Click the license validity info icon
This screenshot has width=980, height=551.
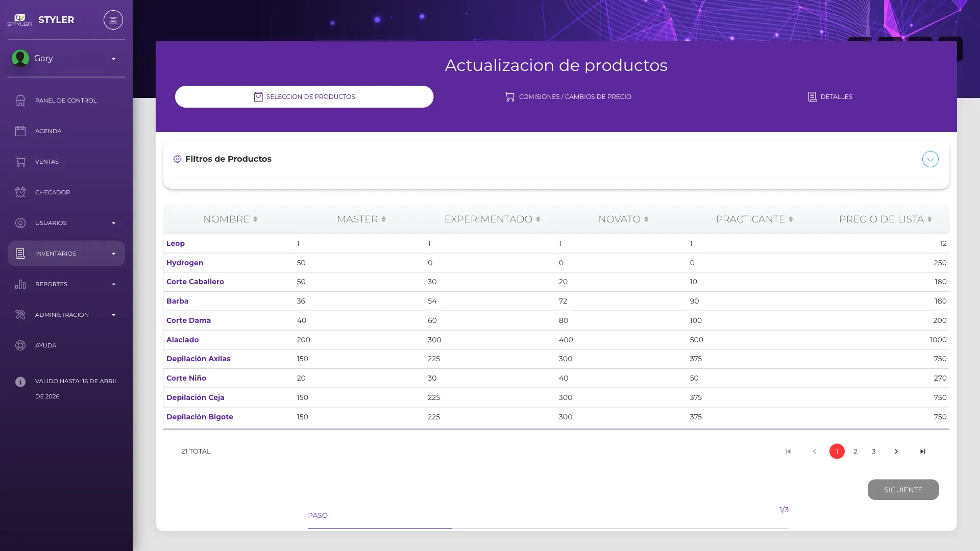pyautogui.click(x=20, y=382)
